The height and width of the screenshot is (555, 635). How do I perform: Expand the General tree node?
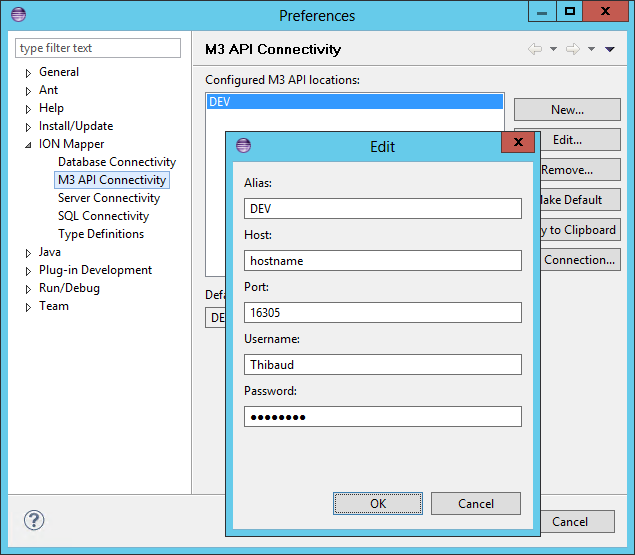29,73
